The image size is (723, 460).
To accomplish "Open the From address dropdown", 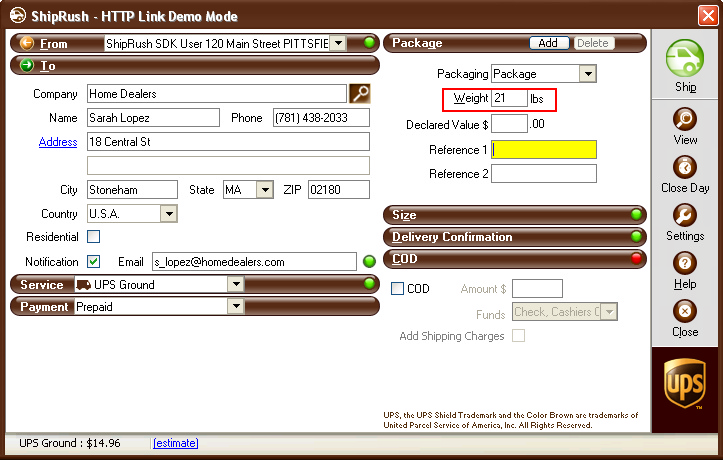I will click(339, 43).
